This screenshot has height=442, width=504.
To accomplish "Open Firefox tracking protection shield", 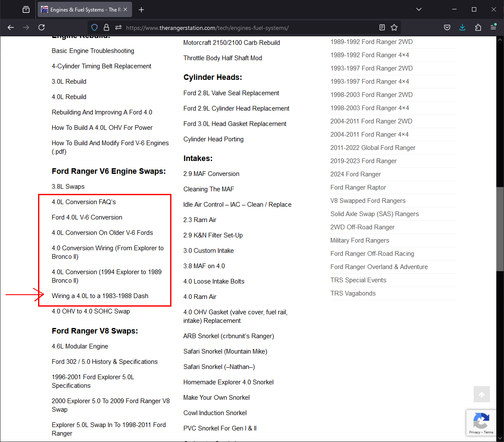I will tap(94, 28).
